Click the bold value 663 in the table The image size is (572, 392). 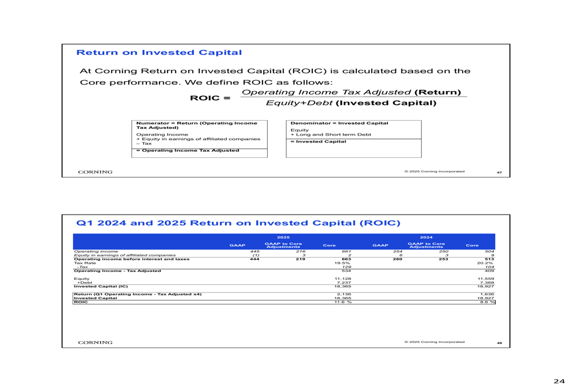346,259
